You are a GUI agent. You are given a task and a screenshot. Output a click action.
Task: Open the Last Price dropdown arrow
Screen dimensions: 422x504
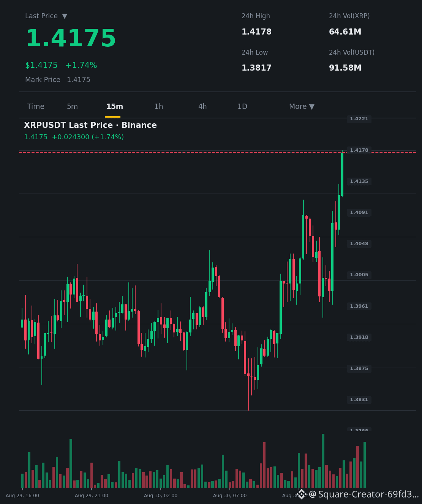pyautogui.click(x=65, y=16)
